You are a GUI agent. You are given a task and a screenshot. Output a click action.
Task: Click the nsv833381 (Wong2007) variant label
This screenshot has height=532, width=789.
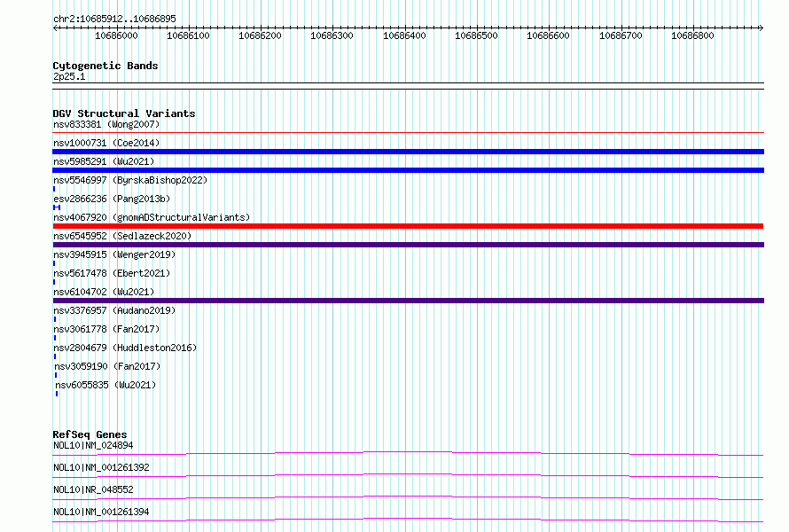[x=106, y=124]
